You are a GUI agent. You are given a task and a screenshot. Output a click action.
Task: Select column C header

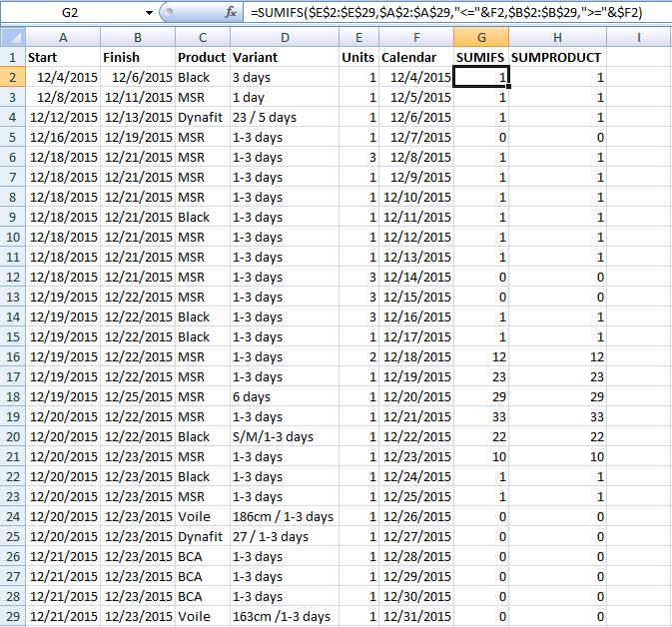point(203,37)
